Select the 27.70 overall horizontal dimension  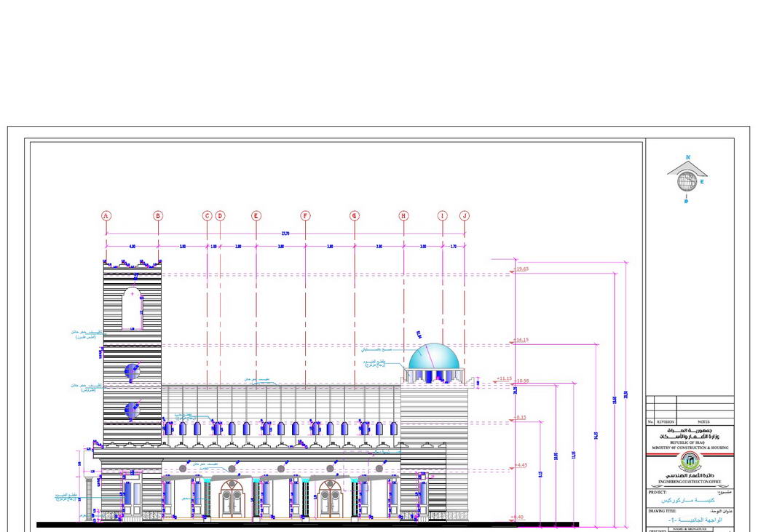[285, 234]
